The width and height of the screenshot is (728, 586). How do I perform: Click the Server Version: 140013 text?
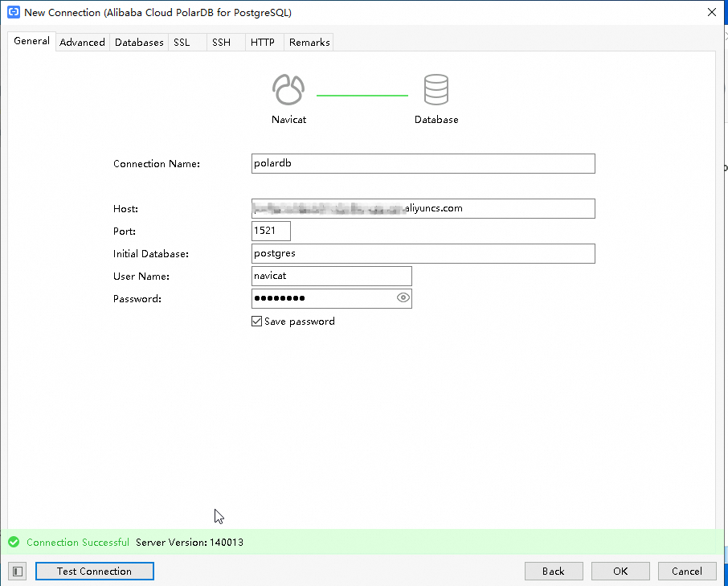pyautogui.click(x=190, y=542)
